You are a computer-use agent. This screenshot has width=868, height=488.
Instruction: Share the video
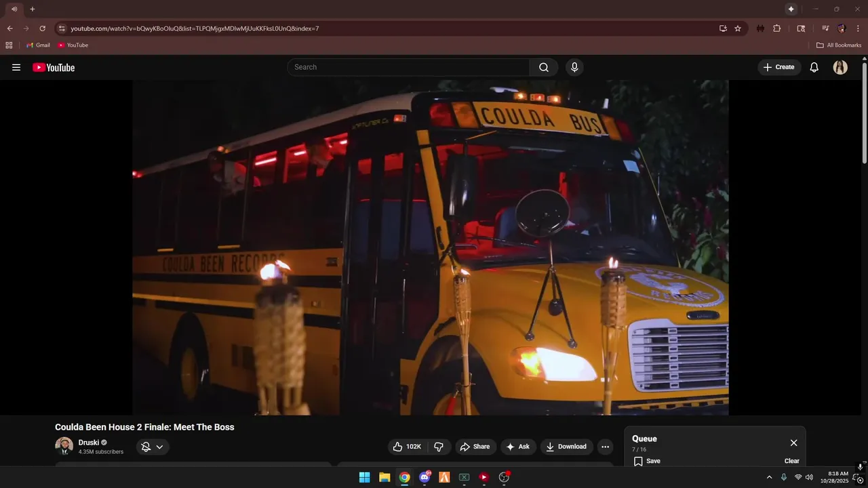point(475,447)
